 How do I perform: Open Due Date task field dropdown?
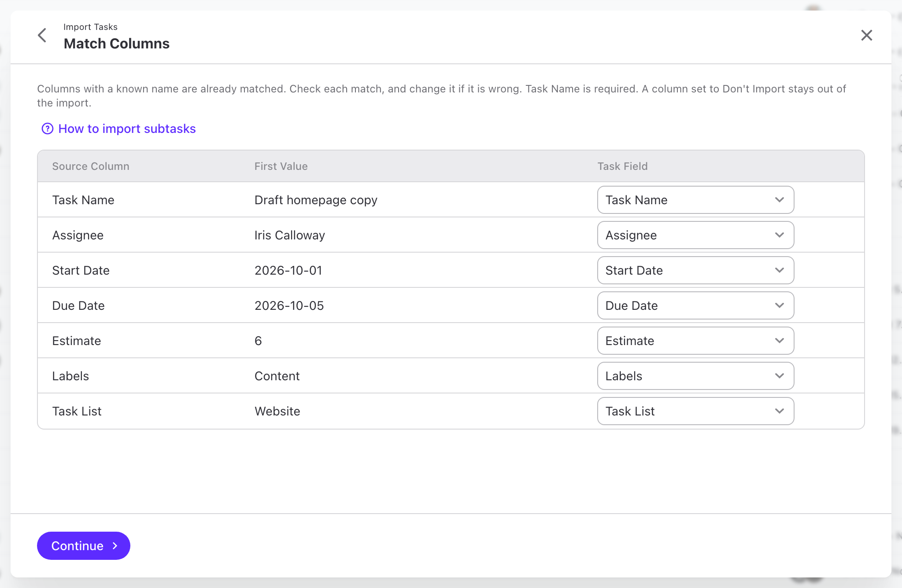[695, 305]
